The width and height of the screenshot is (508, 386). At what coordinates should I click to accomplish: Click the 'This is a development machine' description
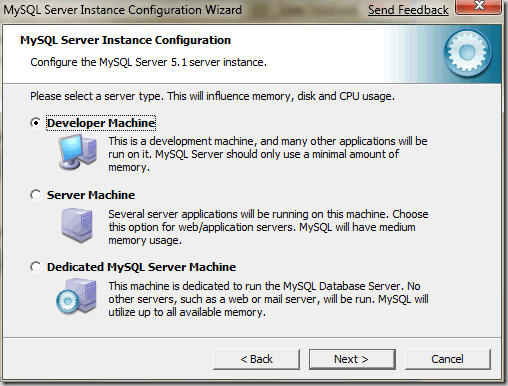[x=268, y=154]
